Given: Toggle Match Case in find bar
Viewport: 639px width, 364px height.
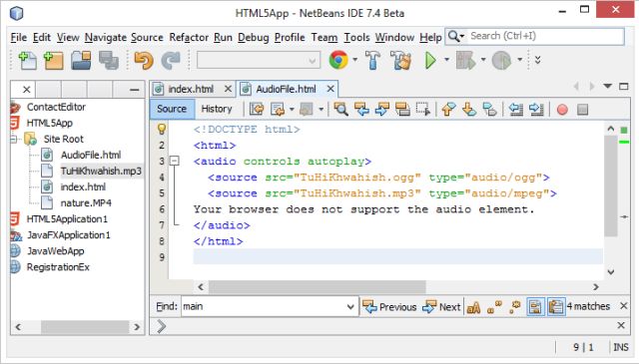Looking at the screenshot, I should [x=473, y=307].
